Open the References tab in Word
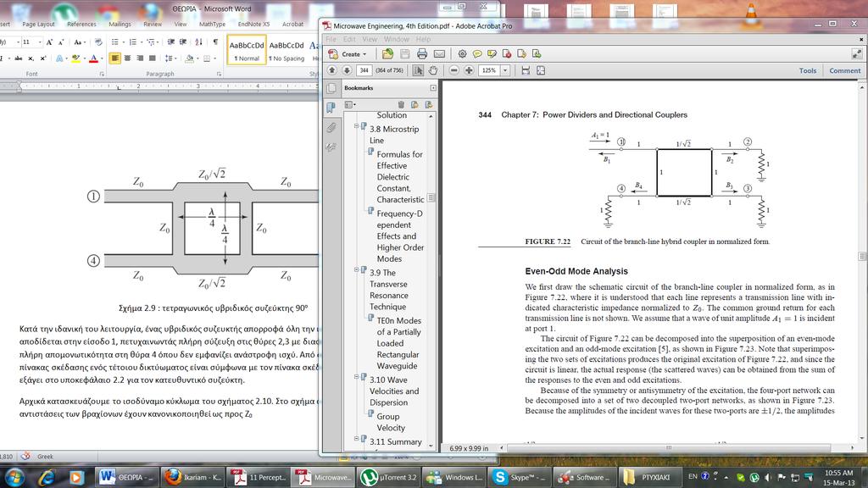The image size is (868, 488). 81,25
